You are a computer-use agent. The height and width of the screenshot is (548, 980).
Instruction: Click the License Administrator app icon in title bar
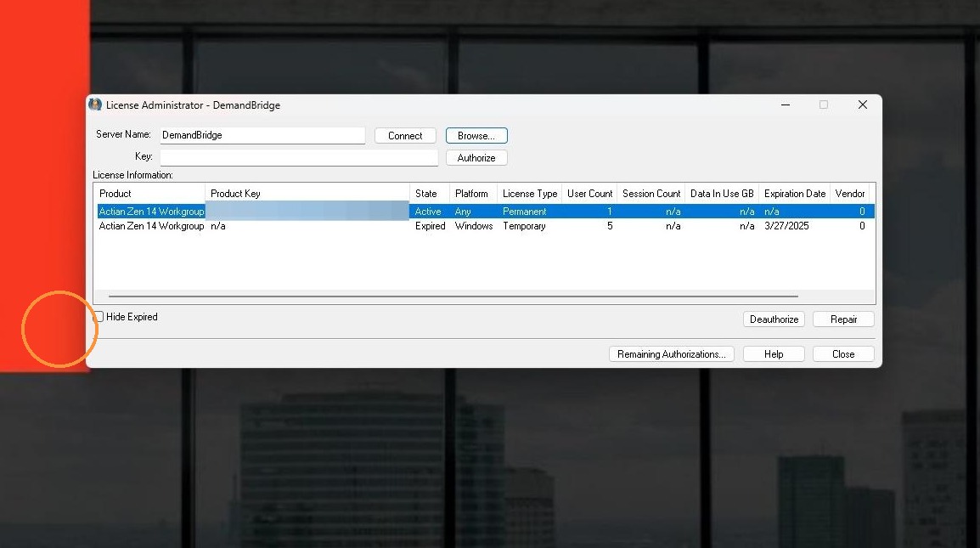coord(95,105)
